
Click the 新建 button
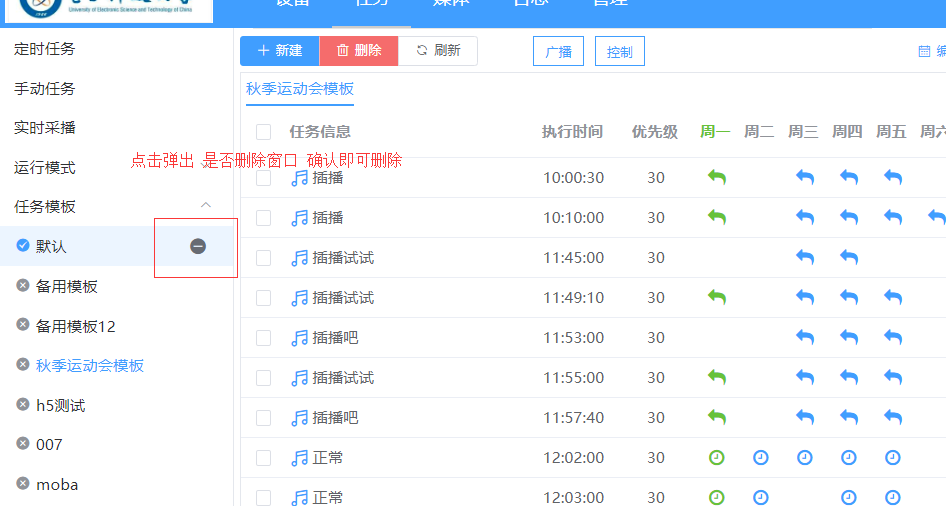click(x=279, y=51)
